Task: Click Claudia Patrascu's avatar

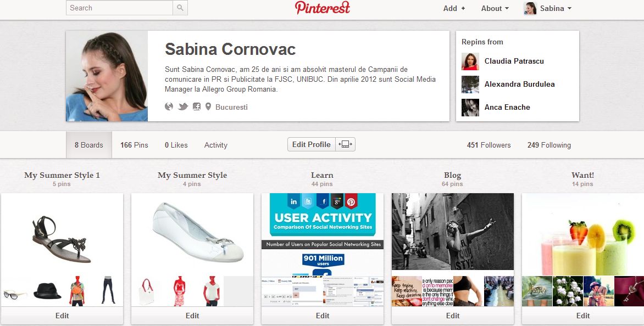Action: click(x=470, y=61)
